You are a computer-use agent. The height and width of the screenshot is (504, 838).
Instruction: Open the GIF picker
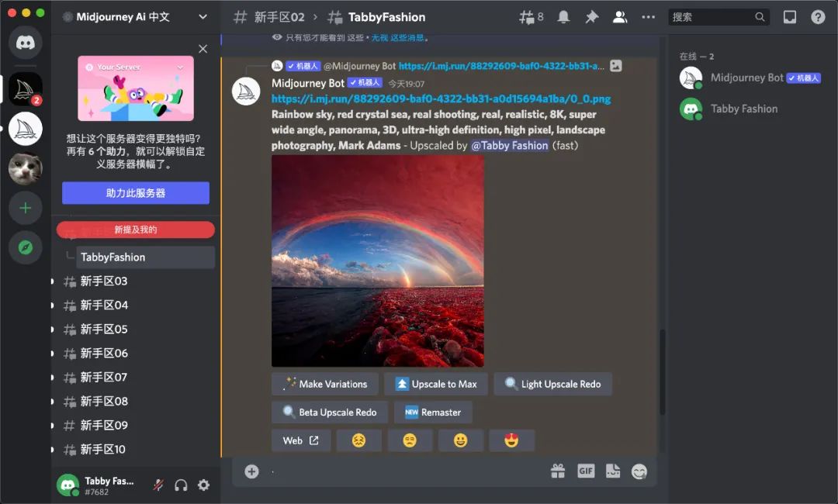(586, 471)
